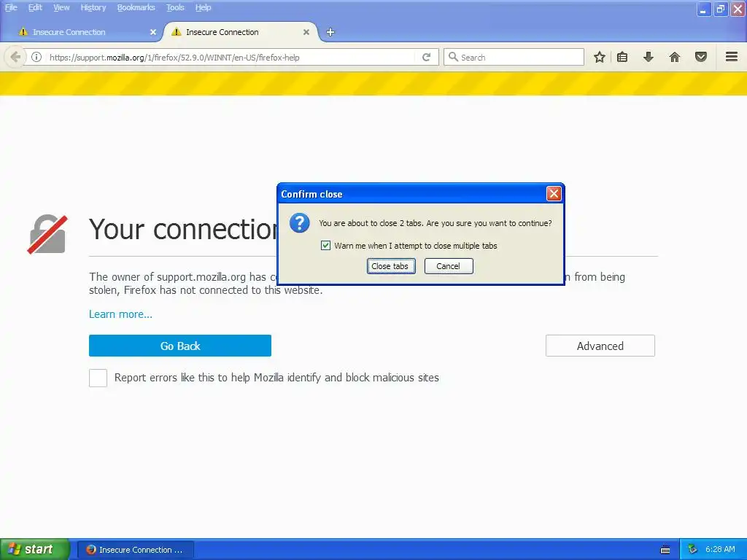Minimize the Firefox window

[704, 9]
